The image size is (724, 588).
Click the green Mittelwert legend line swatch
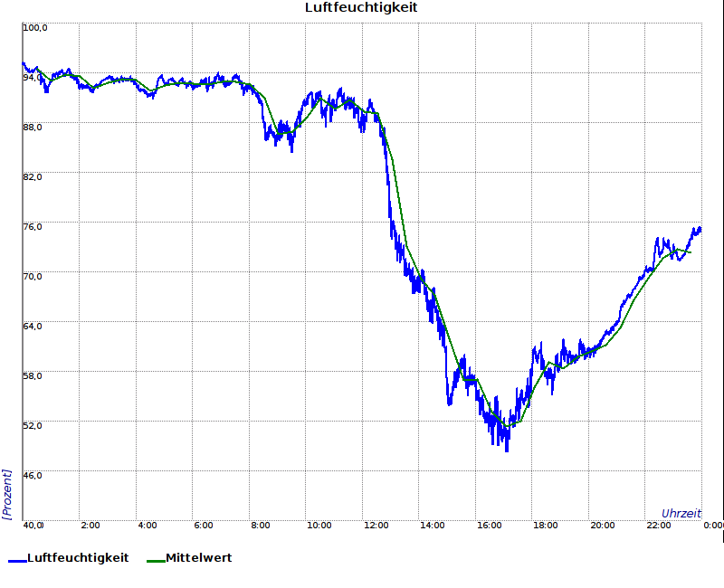click(156, 560)
